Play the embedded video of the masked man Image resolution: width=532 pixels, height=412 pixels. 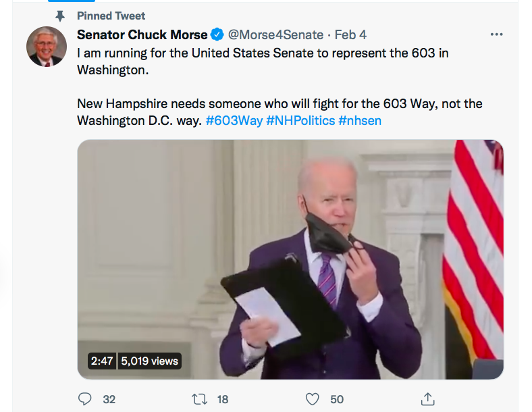tap(290, 259)
